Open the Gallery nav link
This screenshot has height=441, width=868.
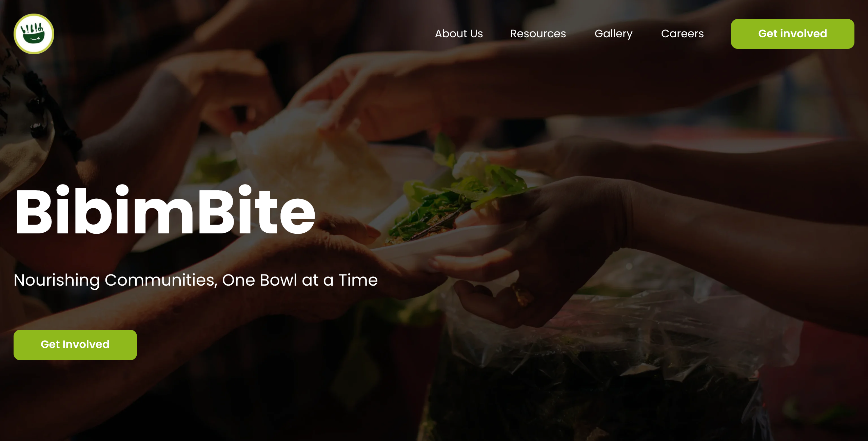click(613, 34)
